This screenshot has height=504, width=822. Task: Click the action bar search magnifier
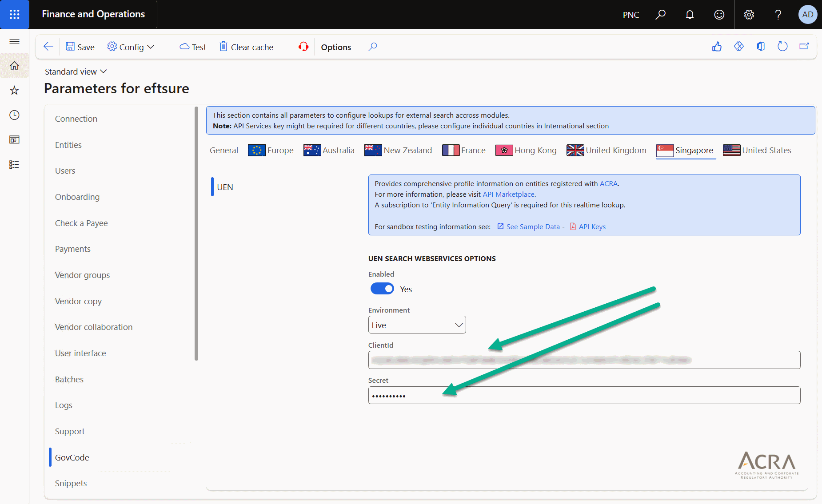pyautogui.click(x=373, y=47)
